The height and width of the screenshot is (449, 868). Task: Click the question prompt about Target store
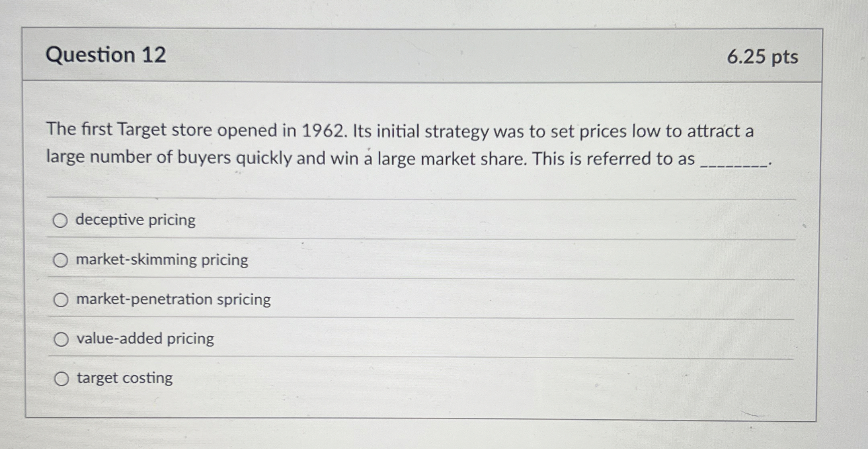(362, 145)
